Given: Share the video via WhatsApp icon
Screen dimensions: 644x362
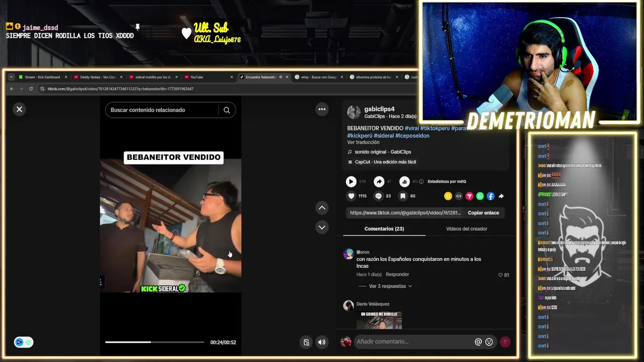Looking at the screenshot, I should point(479,196).
